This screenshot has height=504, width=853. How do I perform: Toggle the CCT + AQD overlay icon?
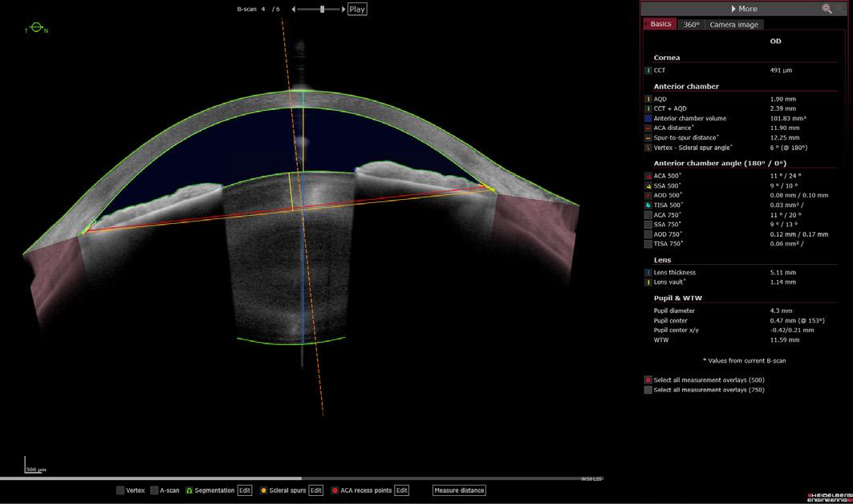tap(648, 109)
